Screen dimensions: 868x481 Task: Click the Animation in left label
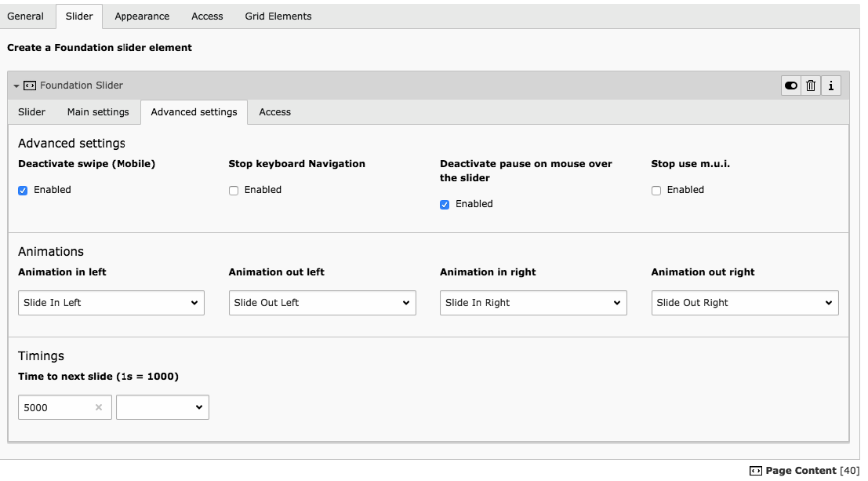(62, 272)
